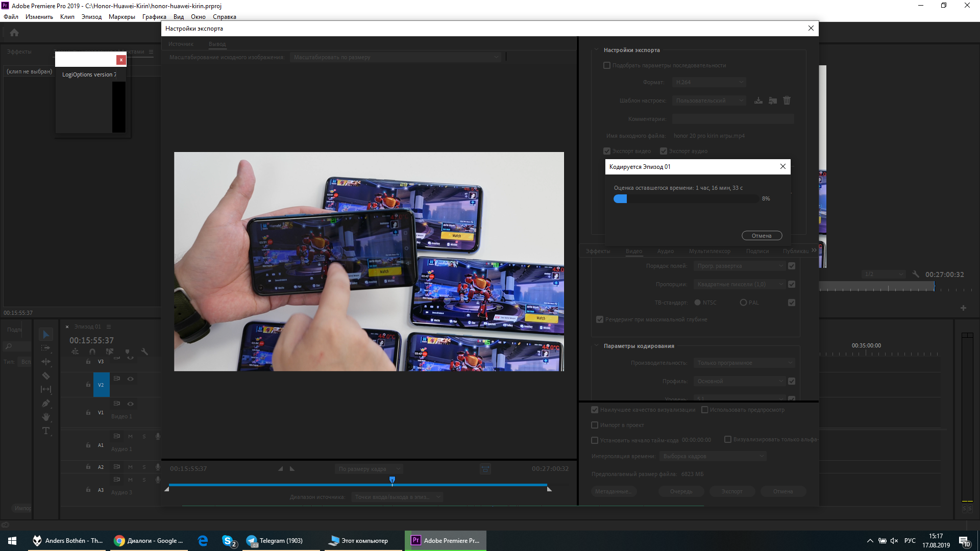Open Пропорции Квадратные пиксели dropdown
The height and width of the screenshot is (551, 980).
click(739, 284)
